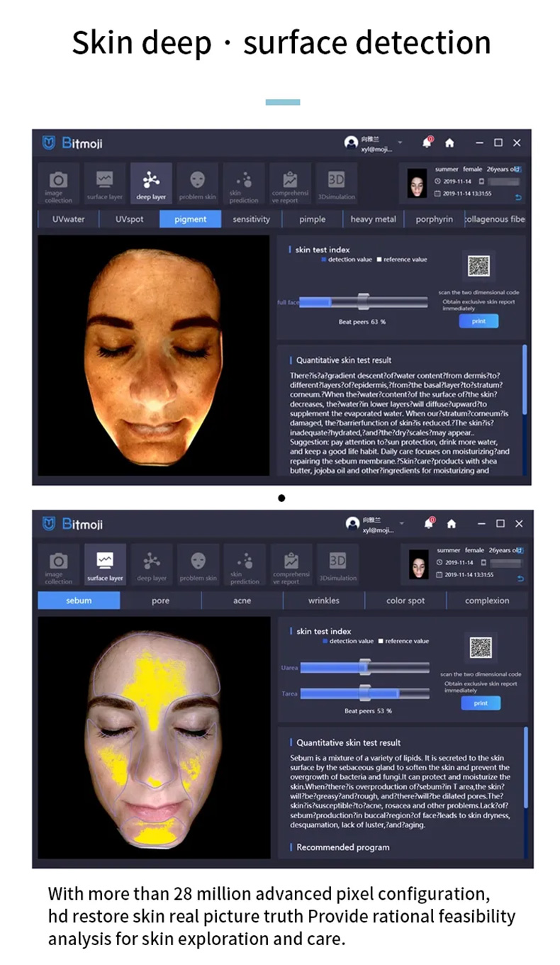Image resolution: width=560 pixels, height=965 pixels.
Task: Click print beside Beat peers 63 %
Action: click(478, 321)
